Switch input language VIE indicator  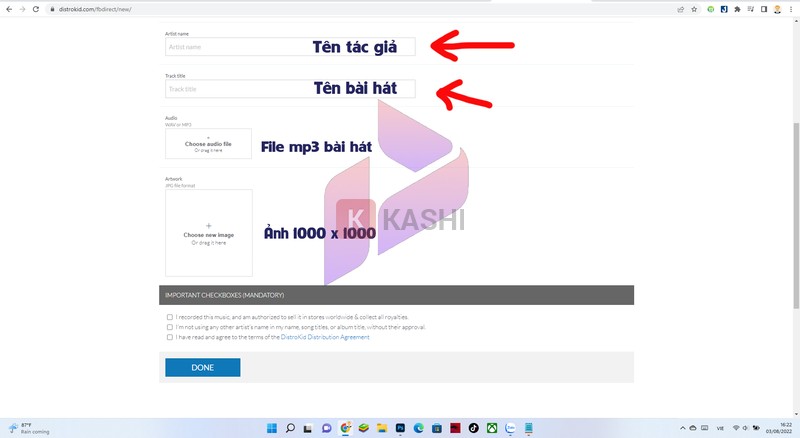click(x=720, y=428)
